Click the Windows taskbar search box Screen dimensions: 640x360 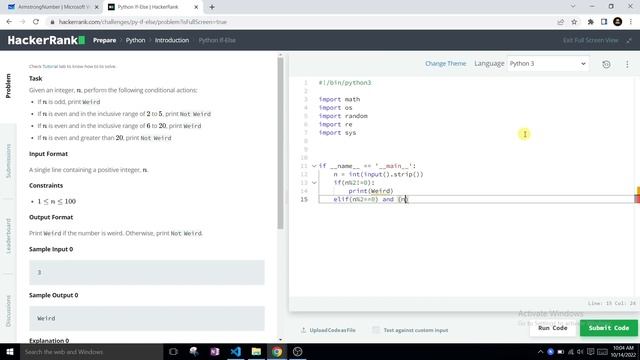tap(91, 351)
